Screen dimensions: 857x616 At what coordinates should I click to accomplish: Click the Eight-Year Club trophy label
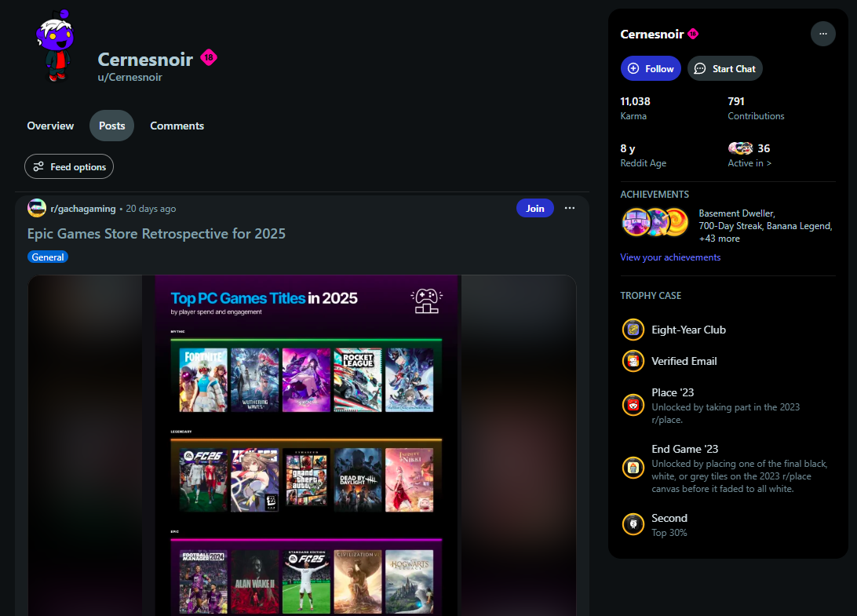point(689,330)
